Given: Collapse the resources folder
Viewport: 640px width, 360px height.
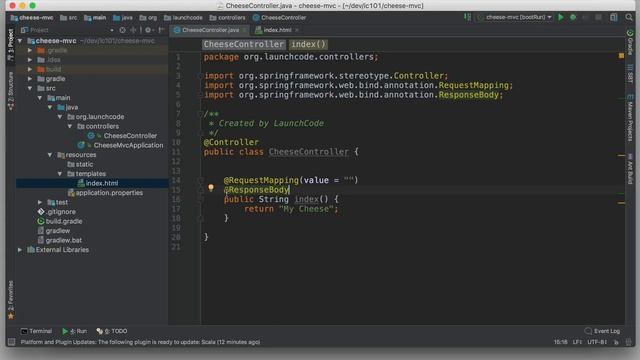Looking at the screenshot, I should (50, 155).
